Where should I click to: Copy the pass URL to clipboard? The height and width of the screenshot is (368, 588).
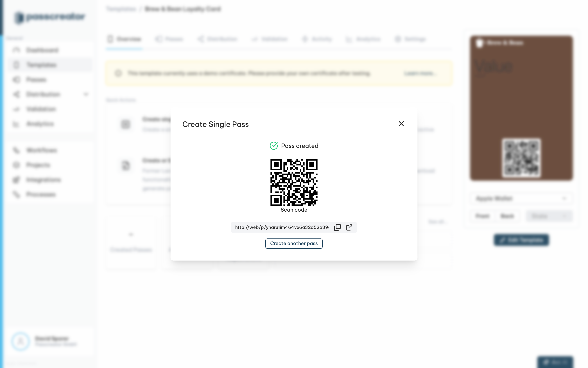coord(337,227)
